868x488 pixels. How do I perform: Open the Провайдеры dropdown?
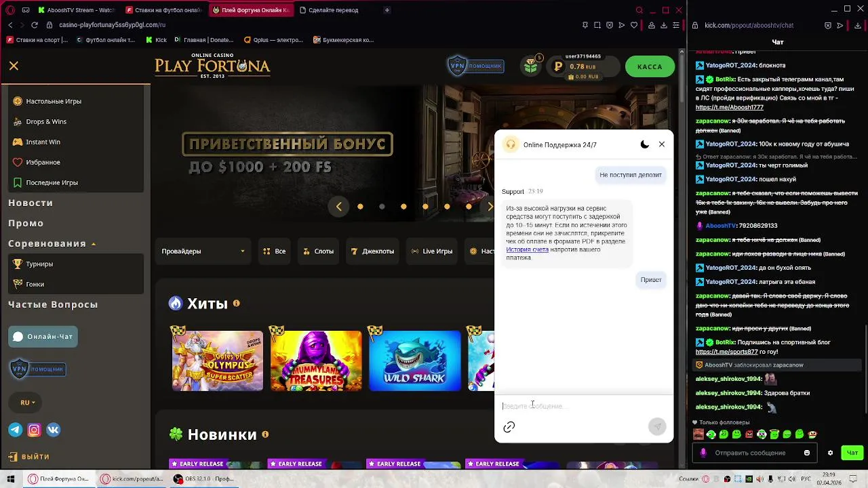pyautogui.click(x=203, y=251)
